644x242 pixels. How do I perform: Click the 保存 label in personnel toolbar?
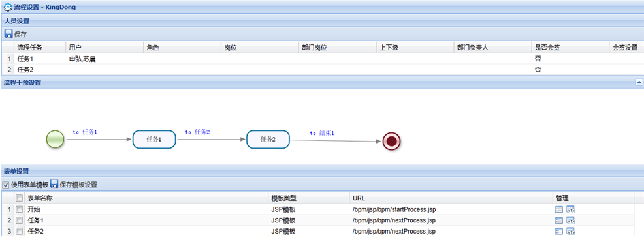click(20, 35)
